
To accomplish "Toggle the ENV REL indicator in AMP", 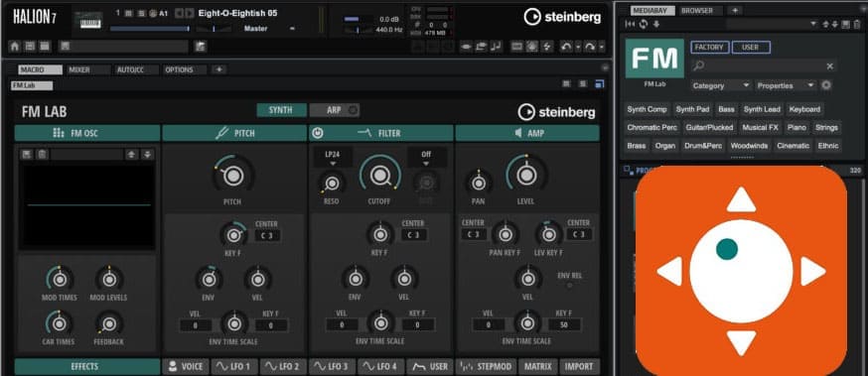I will pos(569,286).
